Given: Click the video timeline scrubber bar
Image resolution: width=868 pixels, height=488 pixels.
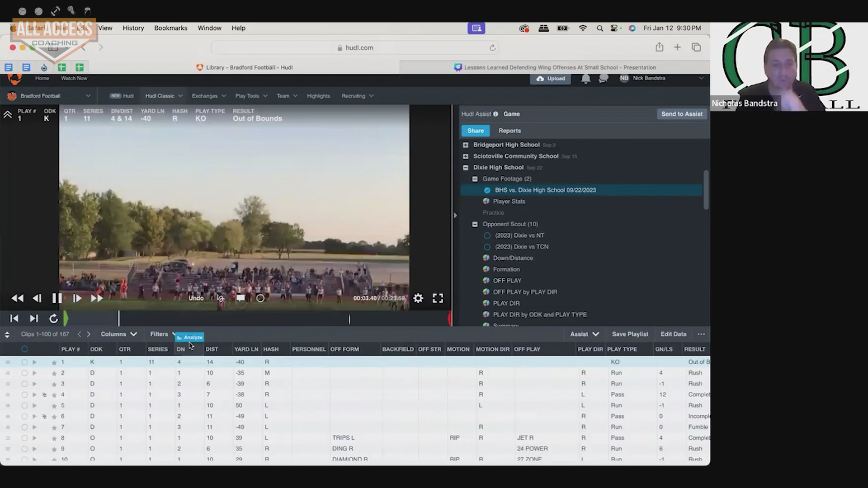Looking at the screenshot, I should click(258, 319).
